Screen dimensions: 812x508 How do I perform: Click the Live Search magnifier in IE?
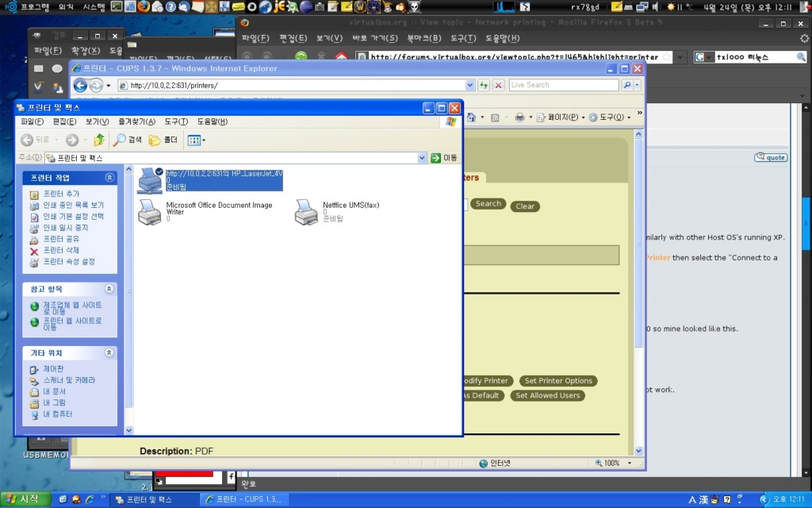tap(627, 85)
